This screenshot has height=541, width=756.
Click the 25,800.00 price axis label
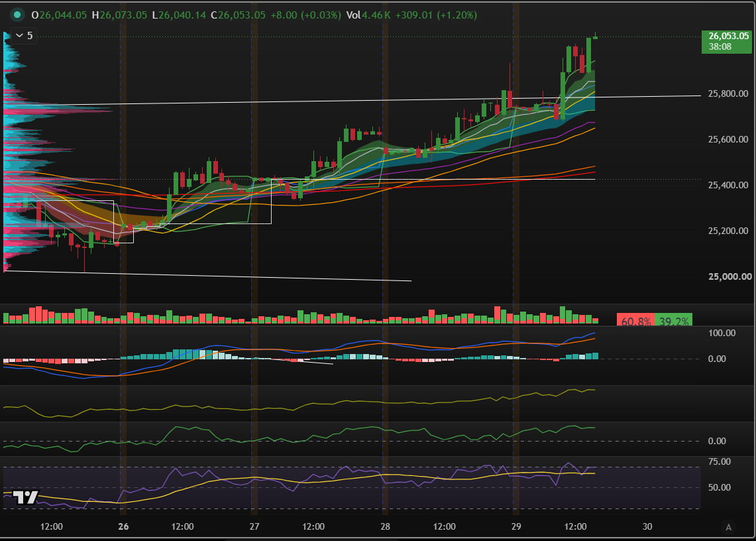(x=728, y=93)
